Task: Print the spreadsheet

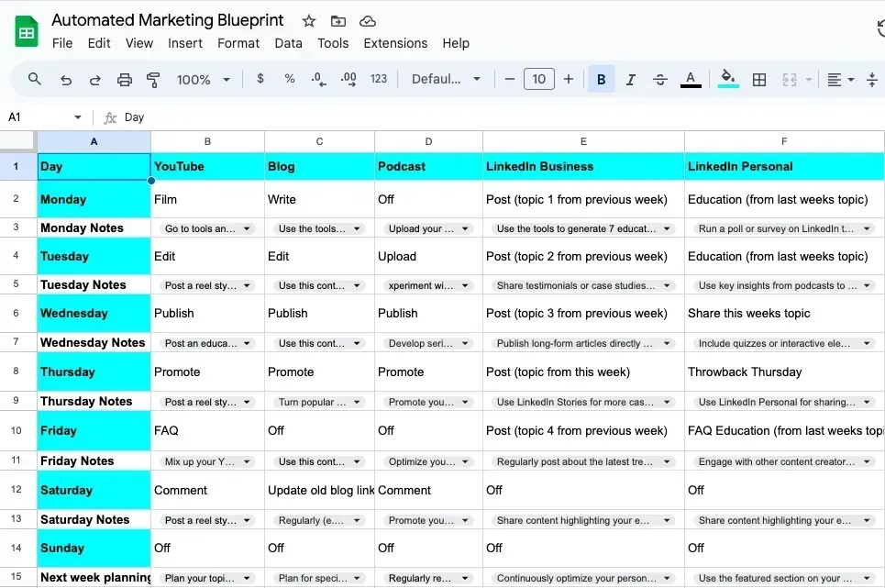Action: click(x=124, y=80)
